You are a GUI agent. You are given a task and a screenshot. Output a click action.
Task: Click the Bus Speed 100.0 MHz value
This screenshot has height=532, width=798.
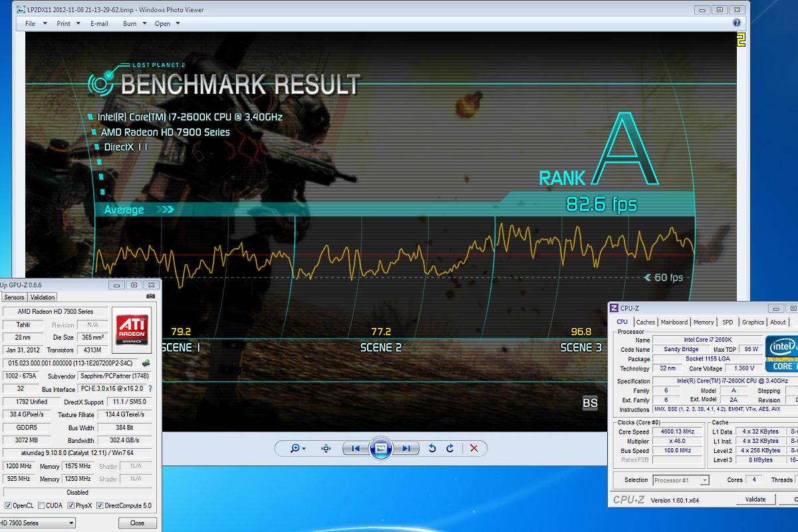tap(677, 450)
